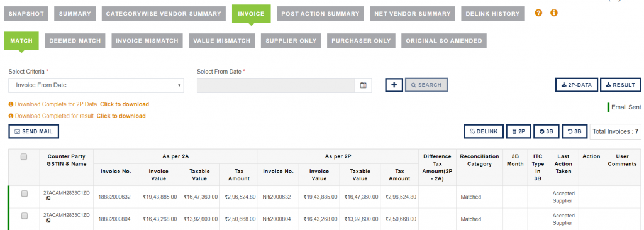Expand the Select Criteria dropdown
644x230 pixels.
tap(96, 85)
